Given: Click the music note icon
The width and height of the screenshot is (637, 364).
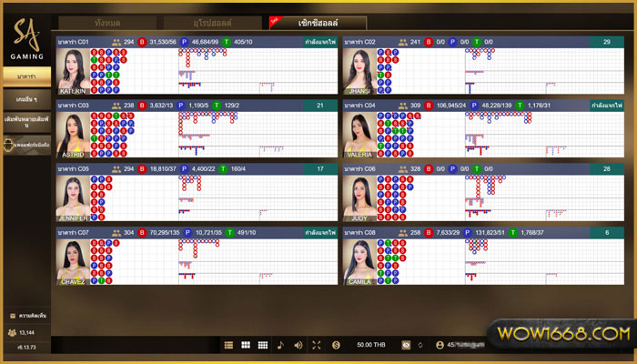Looking at the screenshot, I should click(280, 345).
